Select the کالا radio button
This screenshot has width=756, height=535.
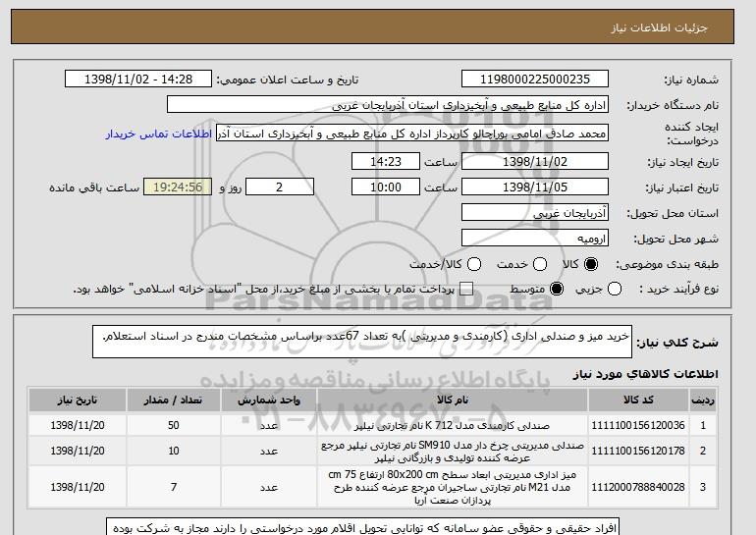(x=591, y=264)
